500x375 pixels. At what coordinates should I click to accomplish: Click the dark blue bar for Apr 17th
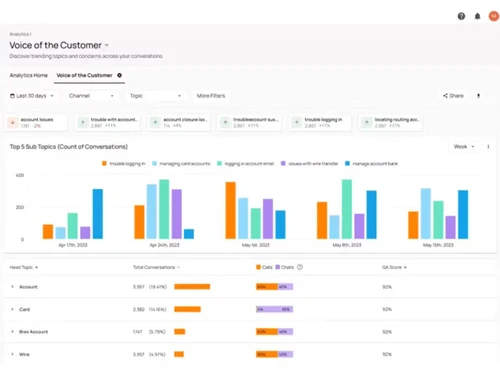click(98, 214)
